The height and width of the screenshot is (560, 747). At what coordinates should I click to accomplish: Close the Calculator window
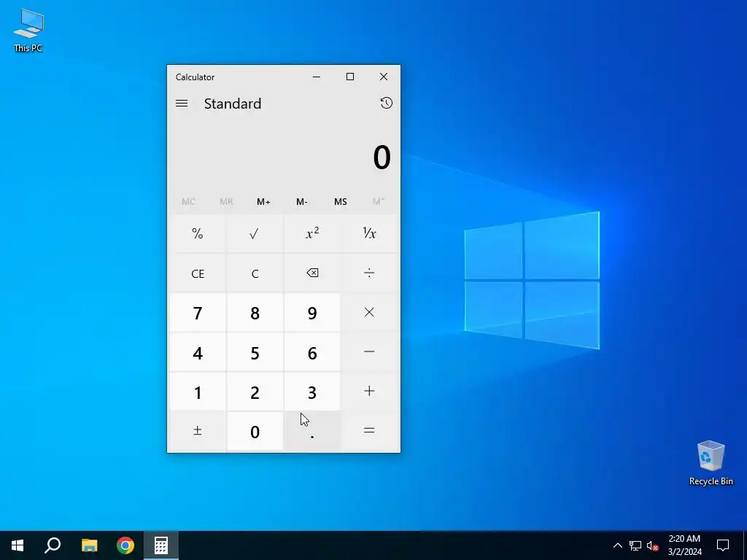(384, 77)
